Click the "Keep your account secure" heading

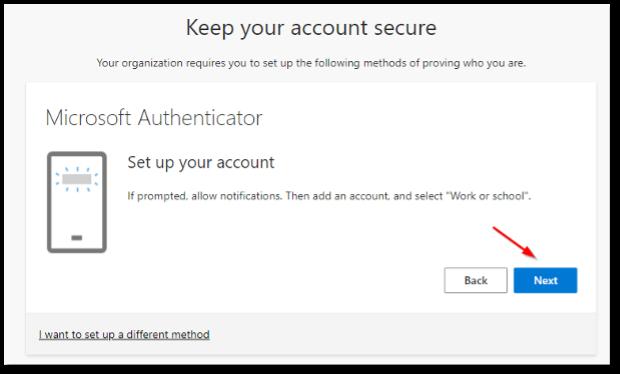pos(311,28)
